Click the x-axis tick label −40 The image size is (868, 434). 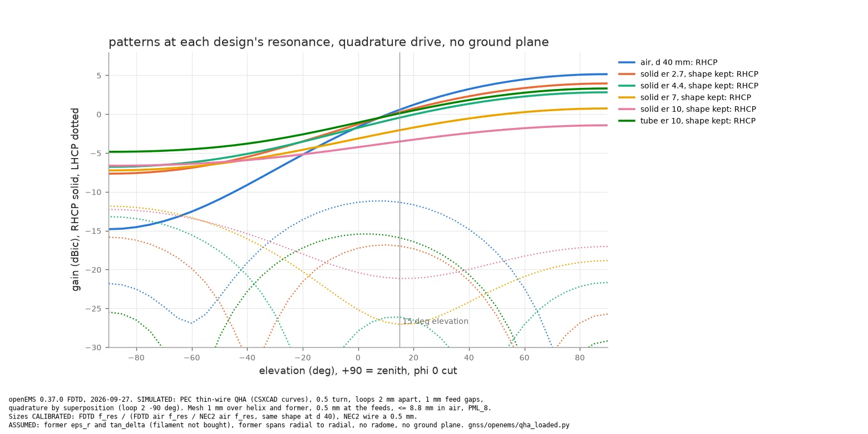[247, 358]
